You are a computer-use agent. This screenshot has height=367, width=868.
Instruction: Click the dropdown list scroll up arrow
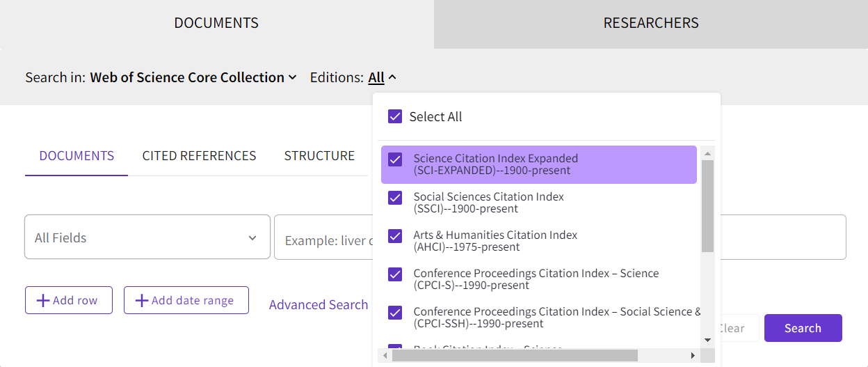click(707, 153)
